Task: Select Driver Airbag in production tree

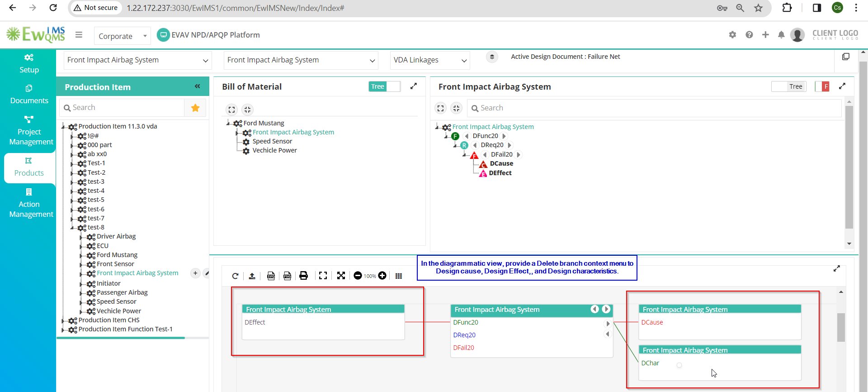Action: 116,236
